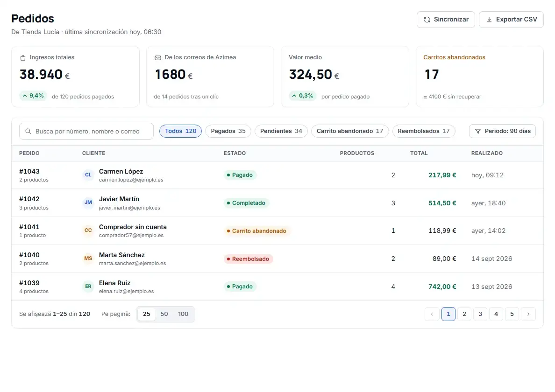
Task: Select the Carrito abandonado 17 filter tab
Action: (x=350, y=131)
